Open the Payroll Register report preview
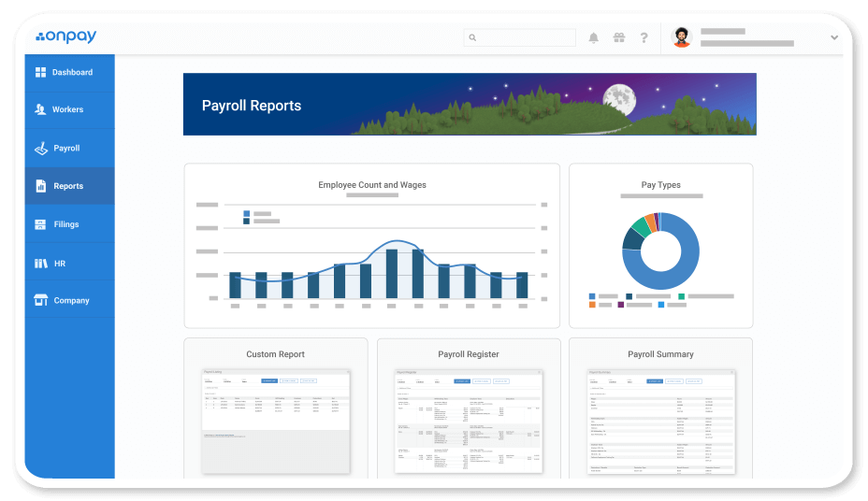 pyautogui.click(x=468, y=419)
